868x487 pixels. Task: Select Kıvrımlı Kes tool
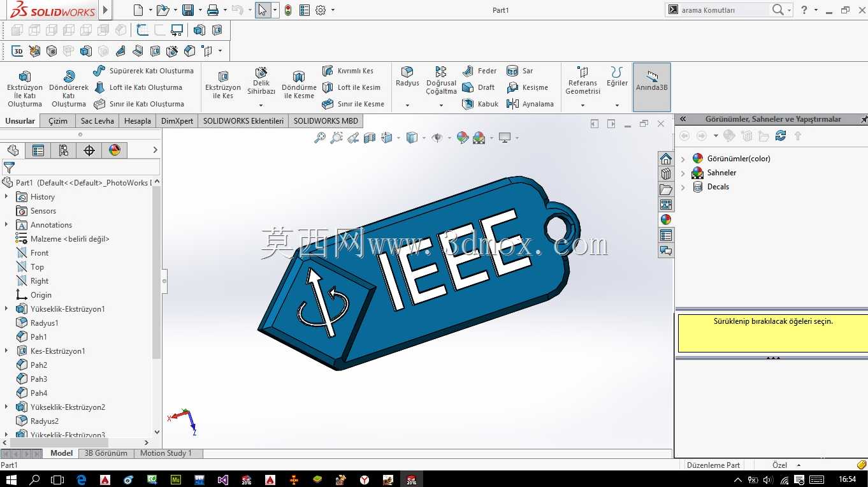coord(348,71)
